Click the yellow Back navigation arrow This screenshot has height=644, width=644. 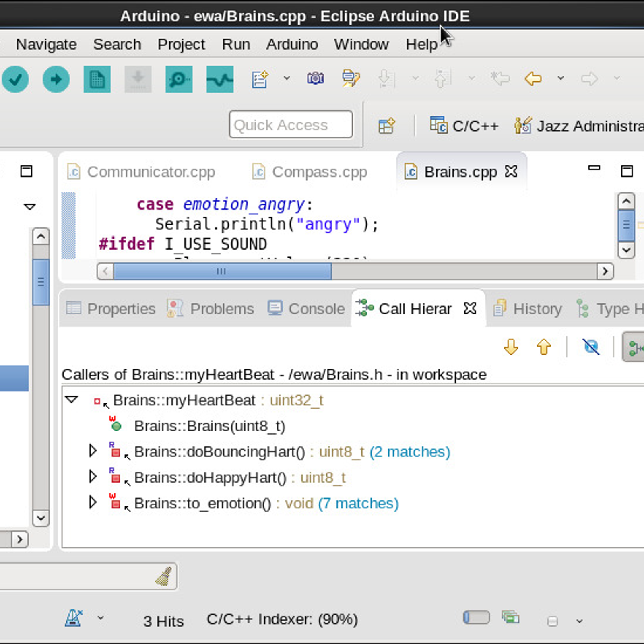tap(533, 78)
